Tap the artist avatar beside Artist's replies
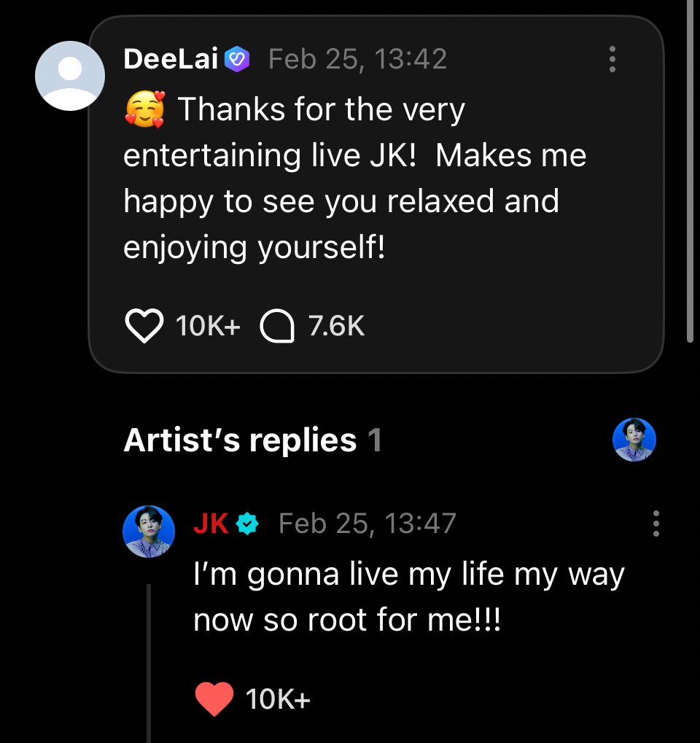 (634, 440)
